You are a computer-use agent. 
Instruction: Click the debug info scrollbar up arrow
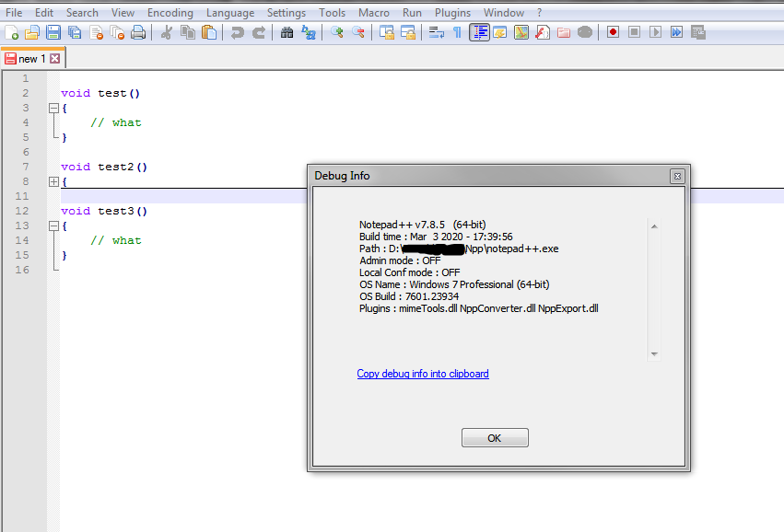654,226
